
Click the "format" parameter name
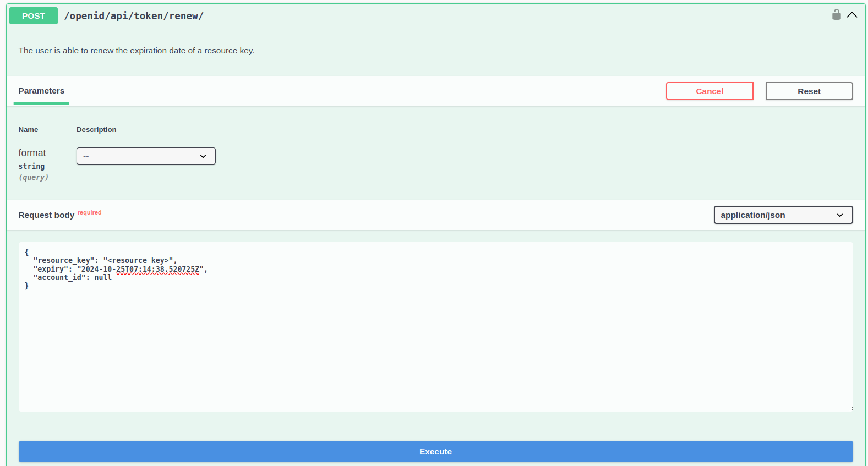[32, 153]
